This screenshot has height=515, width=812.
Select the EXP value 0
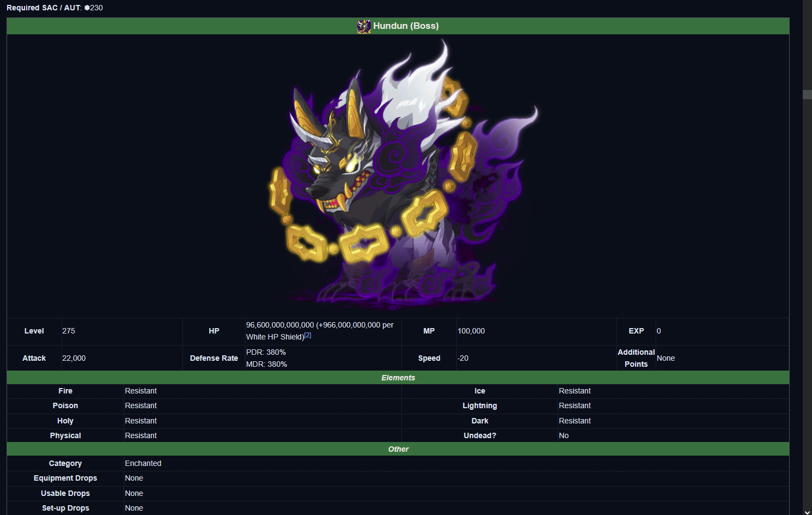659,331
